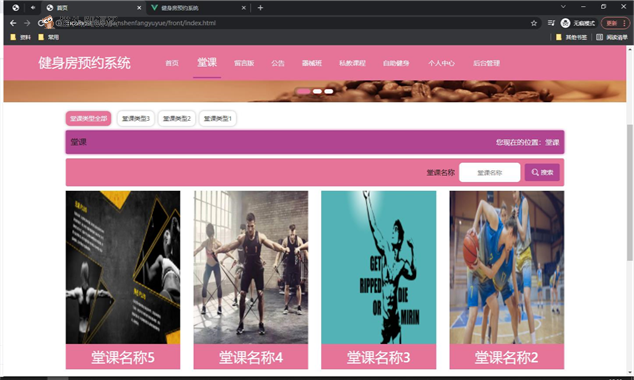Open the 堂课名称2 basketball class image
Viewport: 634px width, 380px height.
pos(507,267)
